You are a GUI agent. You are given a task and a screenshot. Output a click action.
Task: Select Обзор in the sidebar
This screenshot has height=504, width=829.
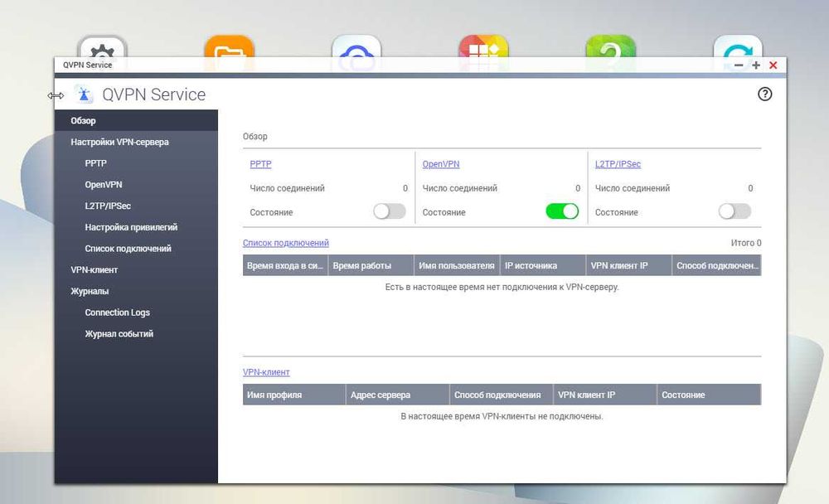click(x=136, y=120)
